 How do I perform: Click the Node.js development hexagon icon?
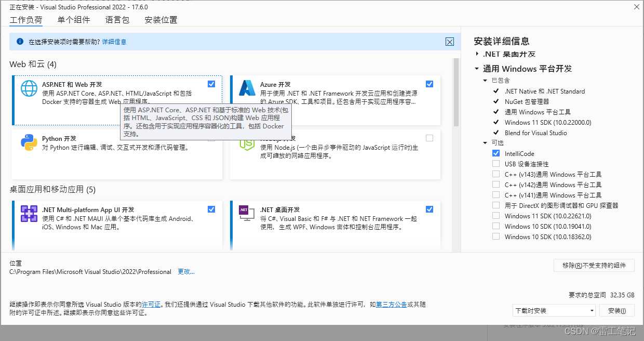tap(247, 142)
